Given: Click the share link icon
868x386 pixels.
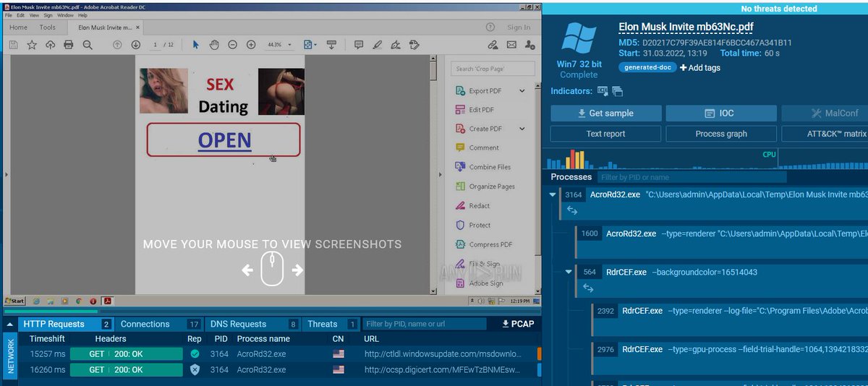Looking at the screenshot, I should (x=493, y=45).
